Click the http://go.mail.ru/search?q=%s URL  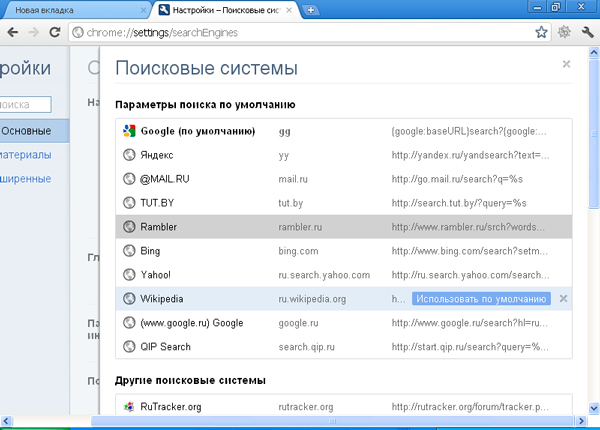pos(457,179)
